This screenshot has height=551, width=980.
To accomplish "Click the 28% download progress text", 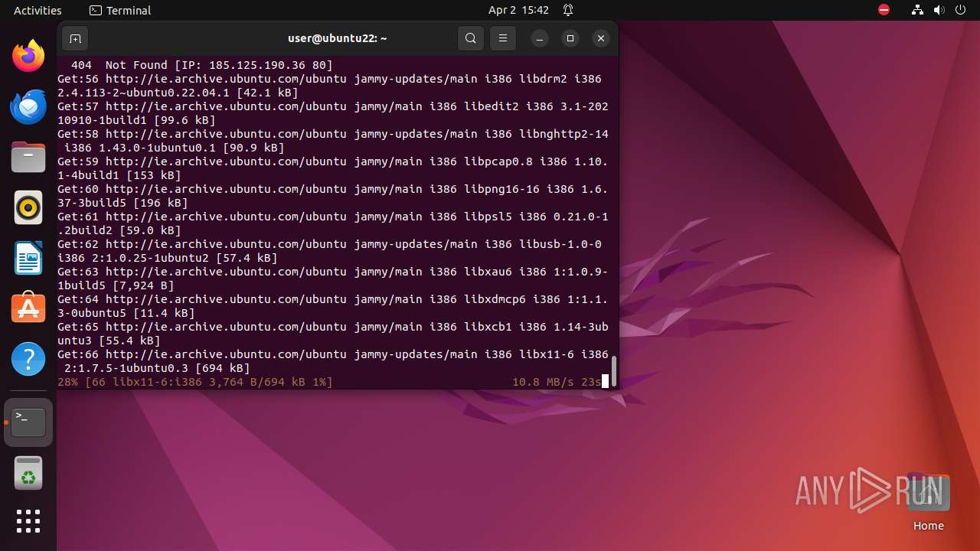I will point(195,382).
